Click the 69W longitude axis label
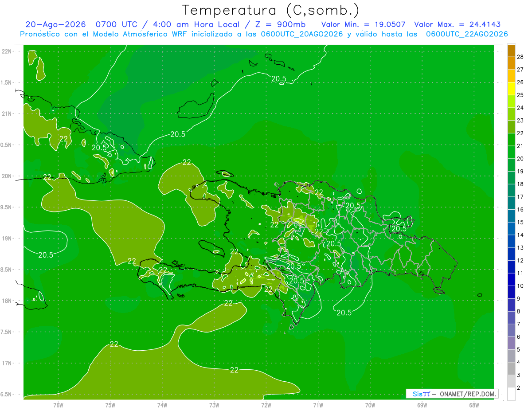Image resolution: width=532 pixels, height=411 pixels. 422,405
